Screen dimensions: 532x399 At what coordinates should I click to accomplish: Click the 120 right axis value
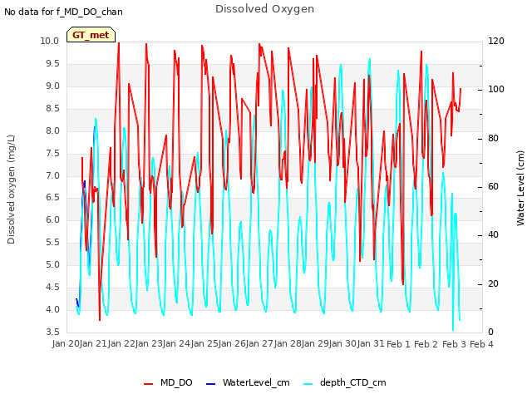tap(496, 41)
